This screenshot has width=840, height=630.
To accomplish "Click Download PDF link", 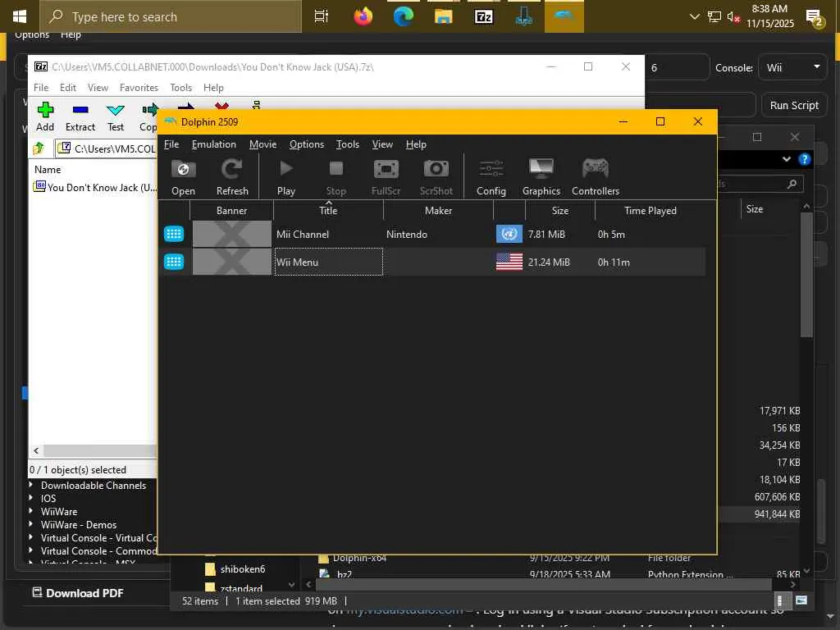I will (78, 593).
